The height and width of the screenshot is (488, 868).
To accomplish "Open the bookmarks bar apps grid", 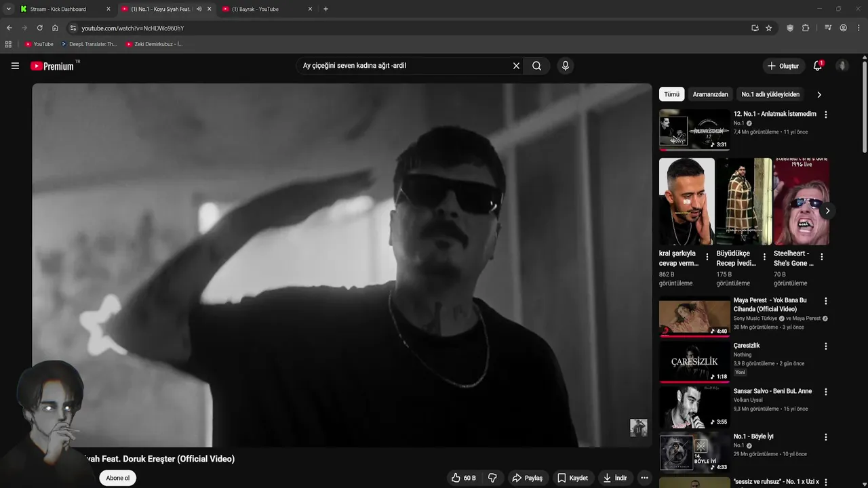I will (x=8, y=44).
